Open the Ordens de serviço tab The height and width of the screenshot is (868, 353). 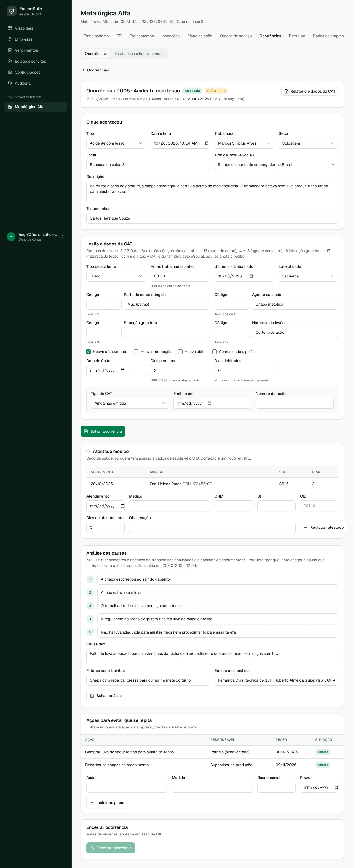pos(236,36)
